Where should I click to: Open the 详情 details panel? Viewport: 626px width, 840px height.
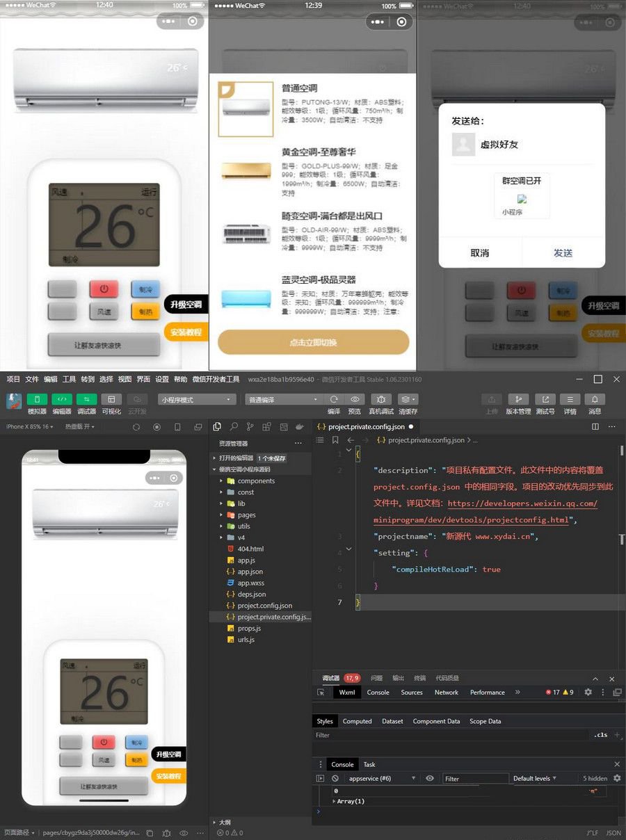coord(570,399)
